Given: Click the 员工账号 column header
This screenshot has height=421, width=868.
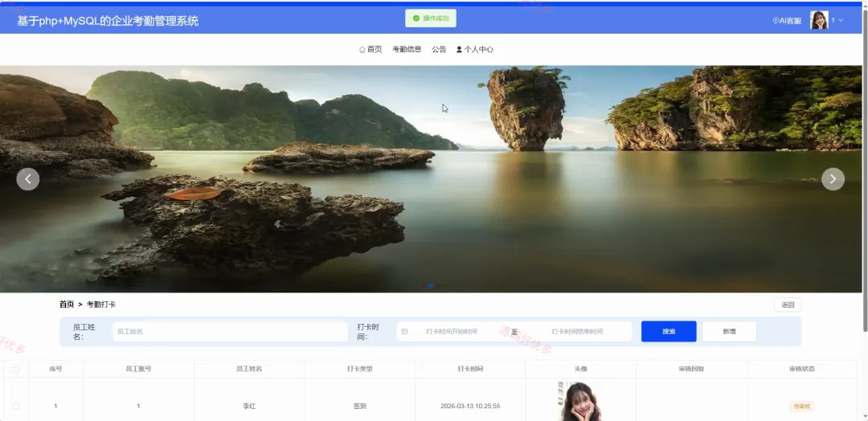Looking at the screenshot, I should [138, 369].
